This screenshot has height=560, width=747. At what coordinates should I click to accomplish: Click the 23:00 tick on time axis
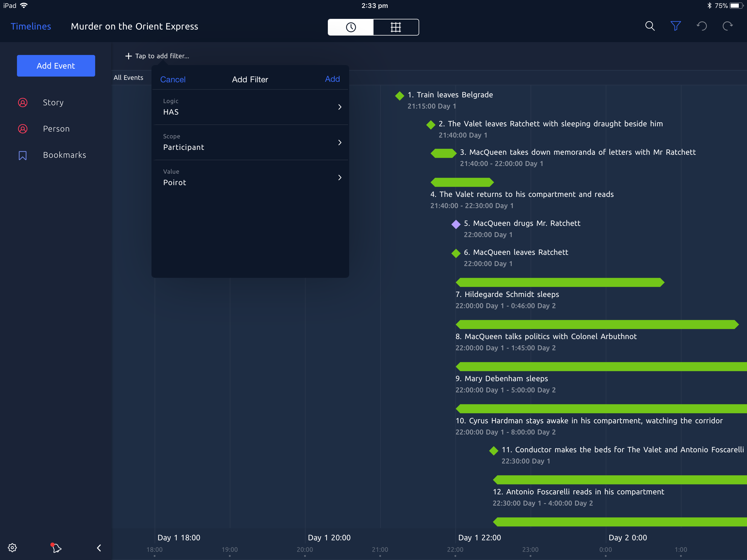pyautogui.click(x=530, y=550)
